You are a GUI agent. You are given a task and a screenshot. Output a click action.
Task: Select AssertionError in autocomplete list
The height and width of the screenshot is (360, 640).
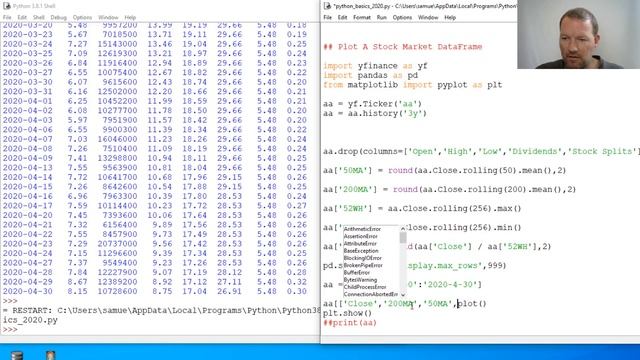tap(360, 236)
